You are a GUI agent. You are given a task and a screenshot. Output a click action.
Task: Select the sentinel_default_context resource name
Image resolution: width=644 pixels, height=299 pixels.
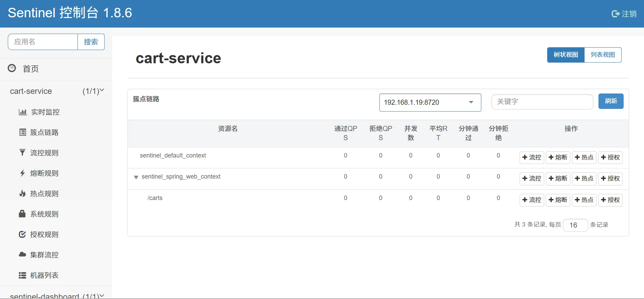173,155
